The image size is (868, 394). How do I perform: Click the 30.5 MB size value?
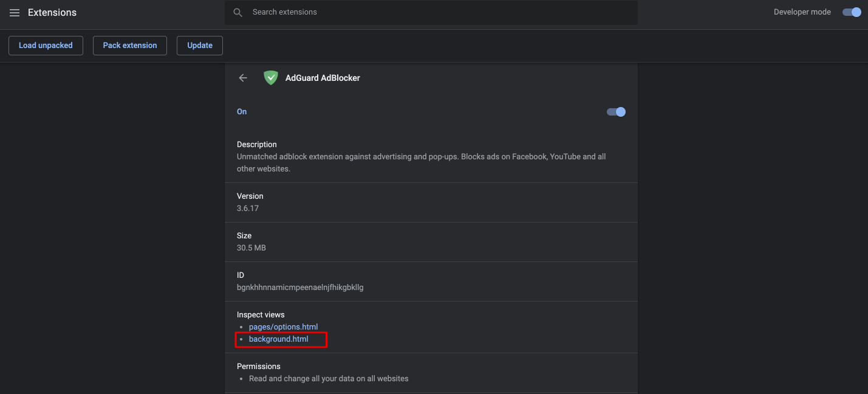tap(251, 247)
